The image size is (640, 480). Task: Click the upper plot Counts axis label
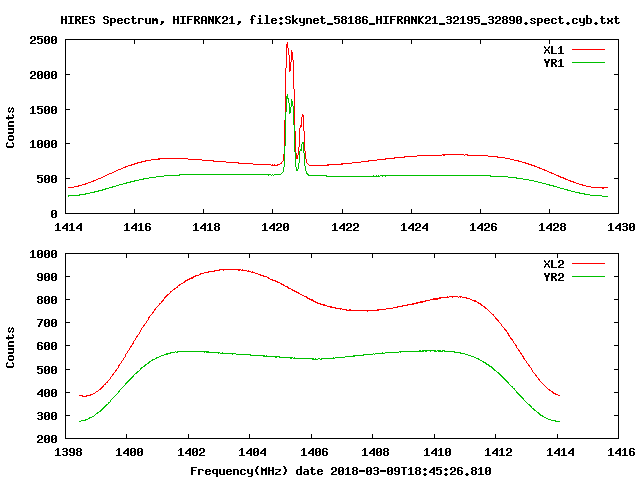click(x=10, y=127)
